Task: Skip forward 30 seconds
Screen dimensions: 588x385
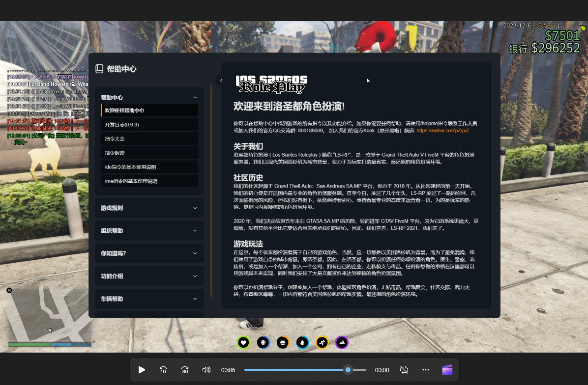Action: [x=184, y=370]
